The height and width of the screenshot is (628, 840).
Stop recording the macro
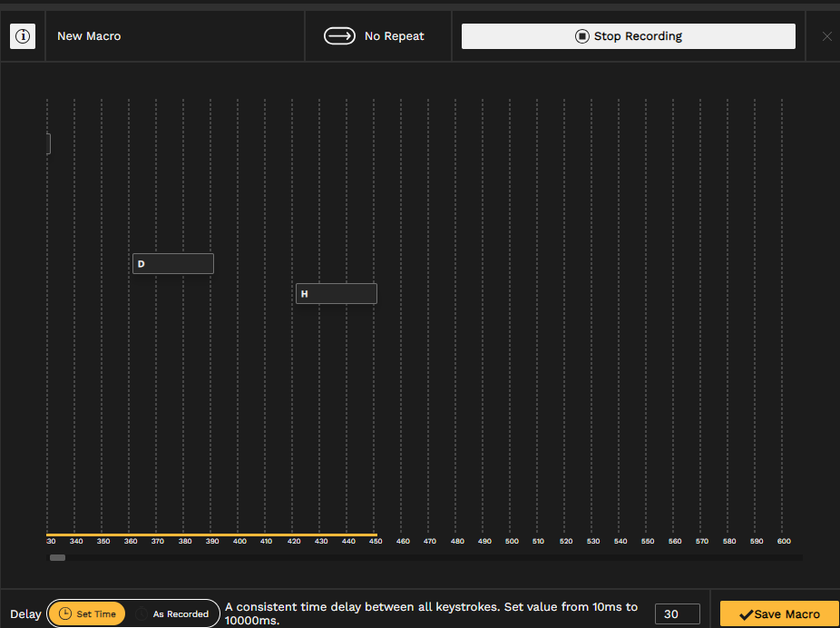click(629, 36)
